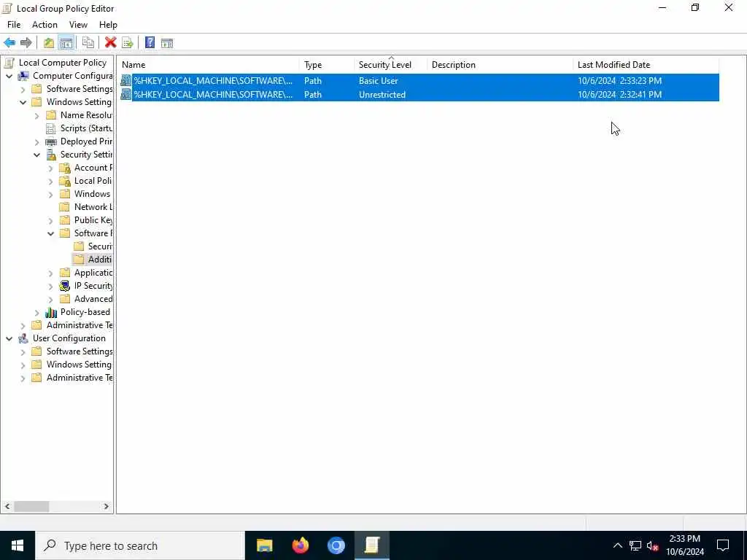Click the tree pane horizontal scrollbar thumb
747x560 pixels.
(31, 507)
